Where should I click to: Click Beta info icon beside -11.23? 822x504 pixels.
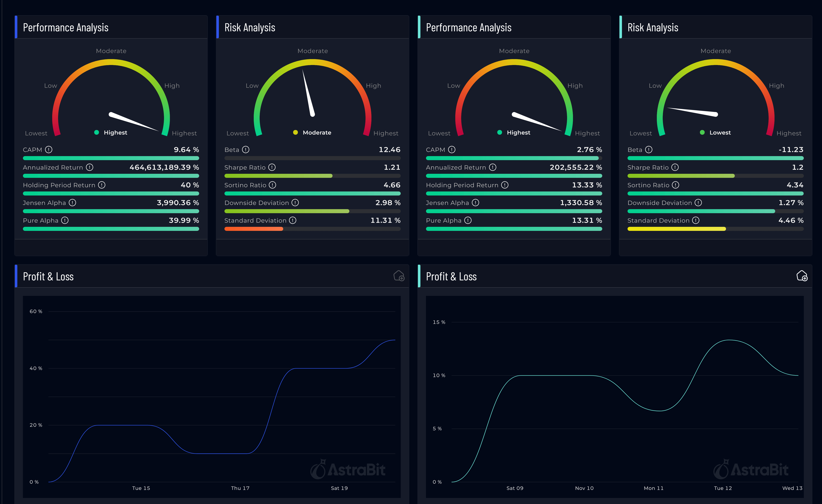(x=649, y=149)
